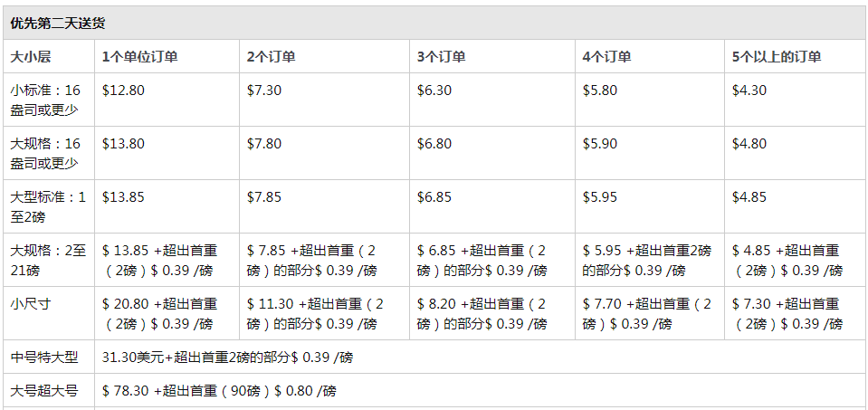
Task: Click the $6.80 price cell
Action: pyautogui.click(x=434, y=144)
